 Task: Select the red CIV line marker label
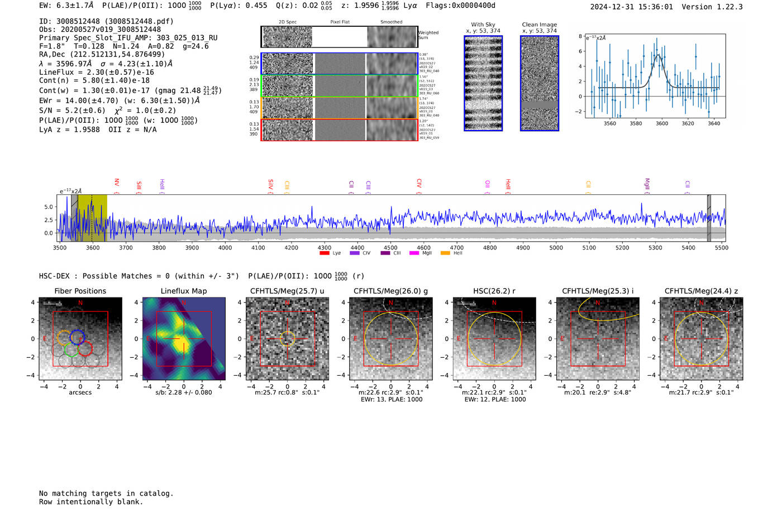pos(419,186)
